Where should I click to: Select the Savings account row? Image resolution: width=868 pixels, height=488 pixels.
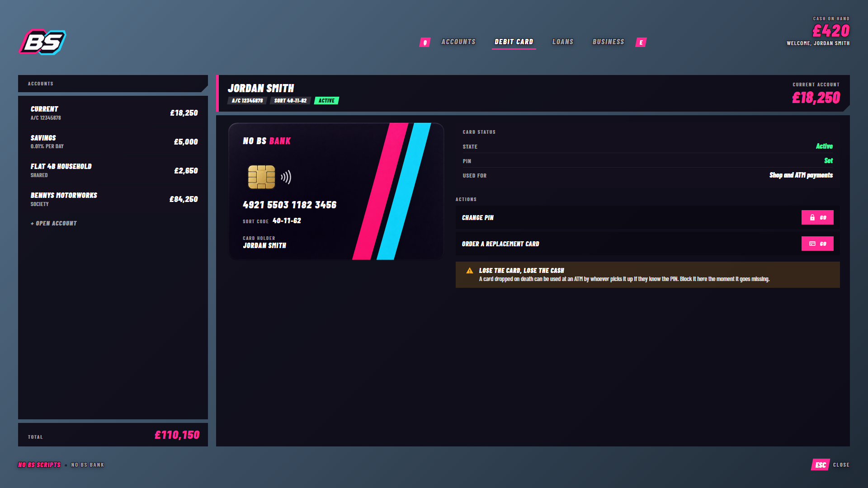(114, 142)
